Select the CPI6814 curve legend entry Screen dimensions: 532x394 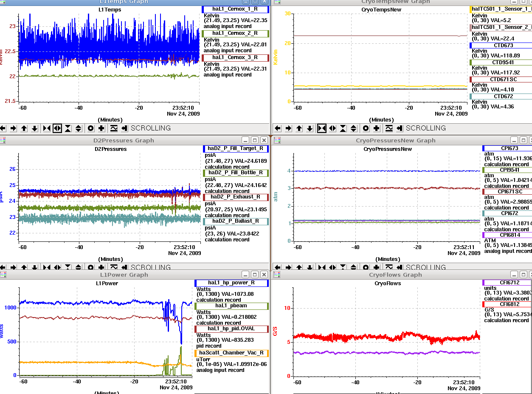pos(507,235)
